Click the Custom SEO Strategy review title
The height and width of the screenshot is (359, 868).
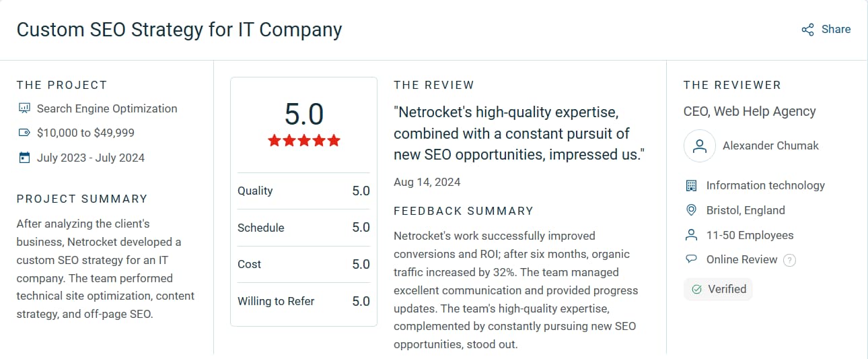[x=179, y=30]
